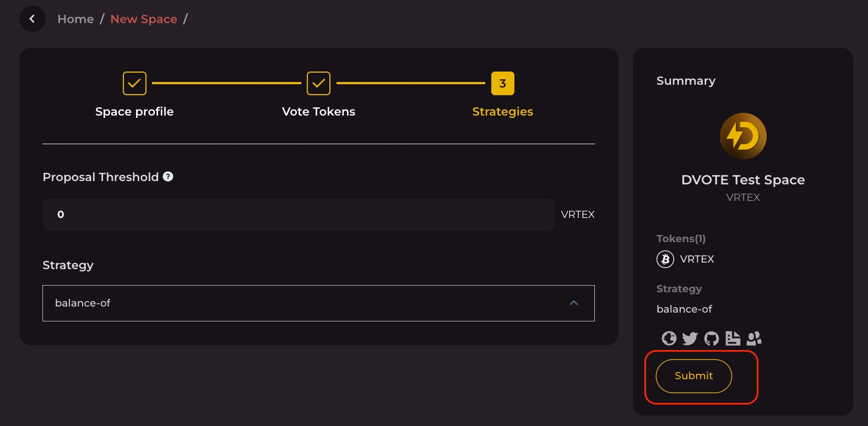This screenshot has height=426, width=868.
Task: Click the back arrow button
Action: click(32, 19)
